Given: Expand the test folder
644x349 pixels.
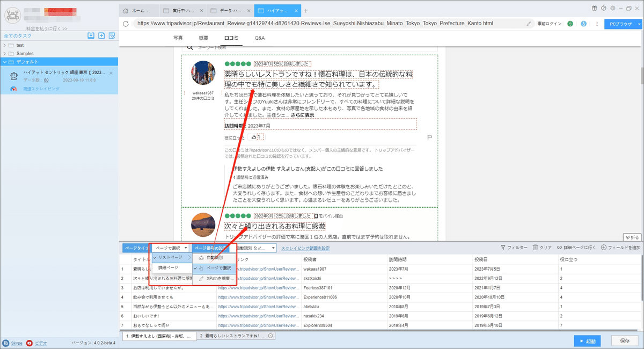Looking at the screenshot, I should pyautogui.click(x=4, y=45).
